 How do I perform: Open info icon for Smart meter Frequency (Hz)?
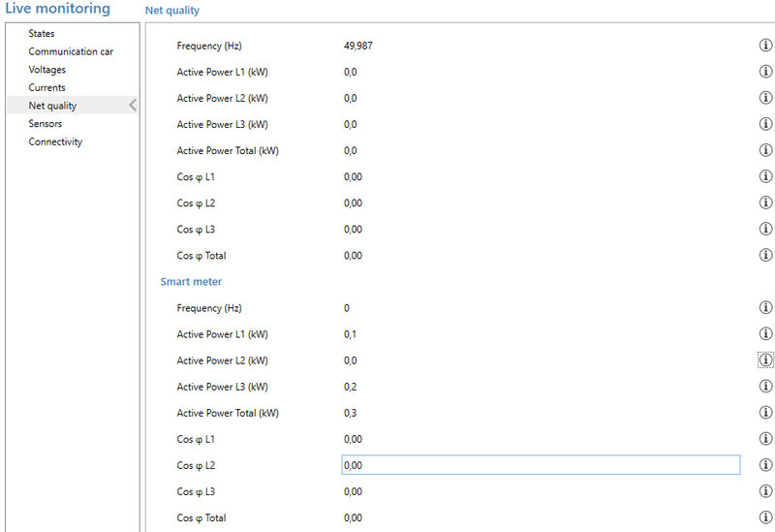765,307
